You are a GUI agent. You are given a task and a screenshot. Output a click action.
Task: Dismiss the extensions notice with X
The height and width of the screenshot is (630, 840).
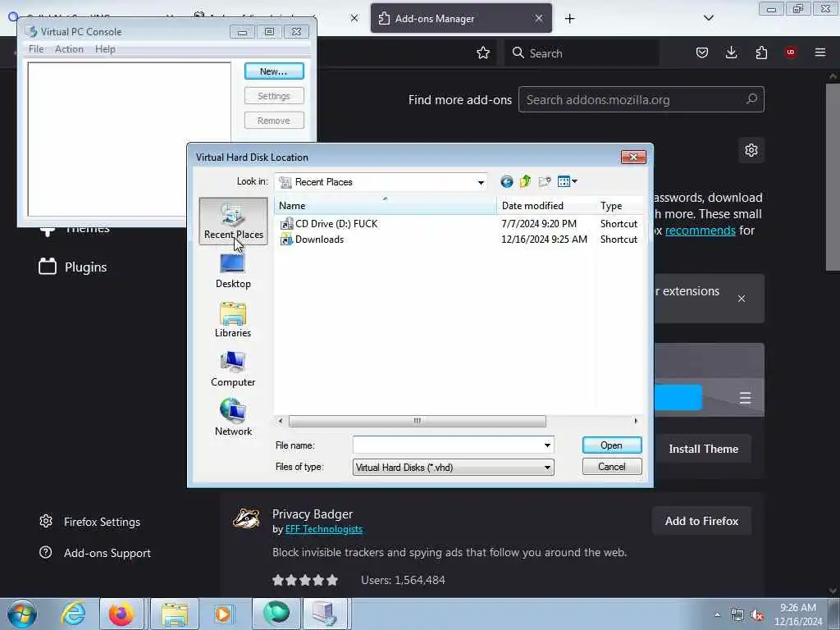click(x=742, y=299)
